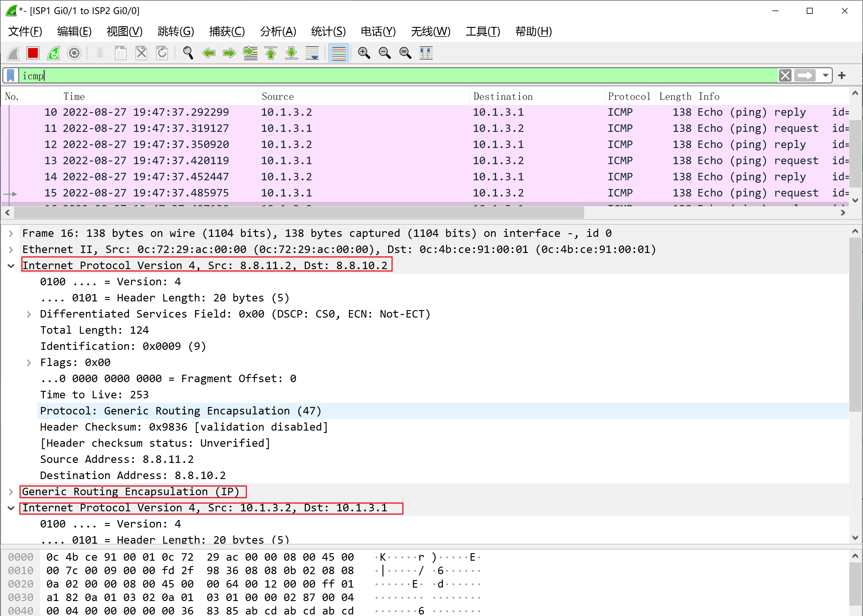
Task: Toggle auto-scroll during live capture
Action: pyautogui.click(x=312, y=53)
